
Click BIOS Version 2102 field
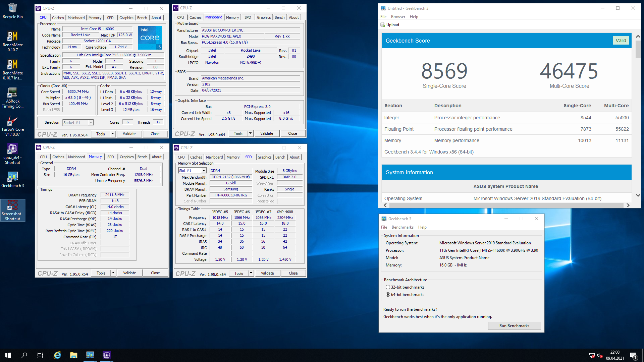point(250,84)
